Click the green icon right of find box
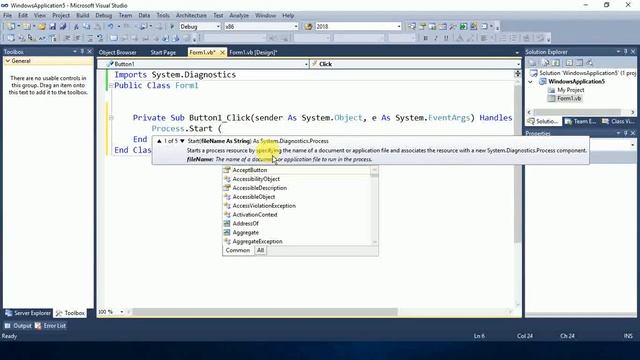The width and height of the screenshot is (640, 360). coord(463,27)
